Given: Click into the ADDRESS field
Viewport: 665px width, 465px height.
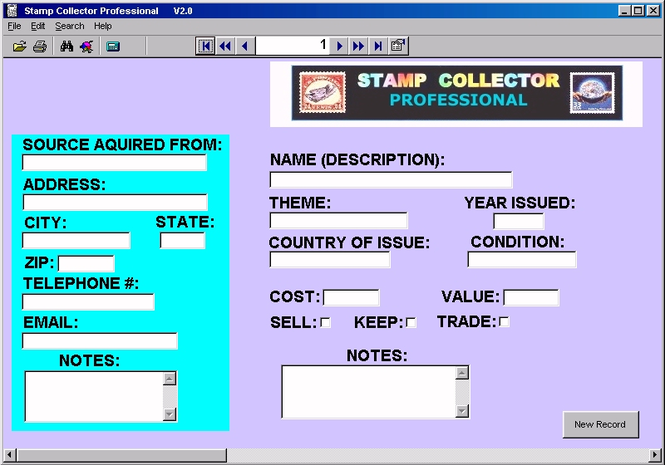Looking at the screenshot, I should point(115,202).
